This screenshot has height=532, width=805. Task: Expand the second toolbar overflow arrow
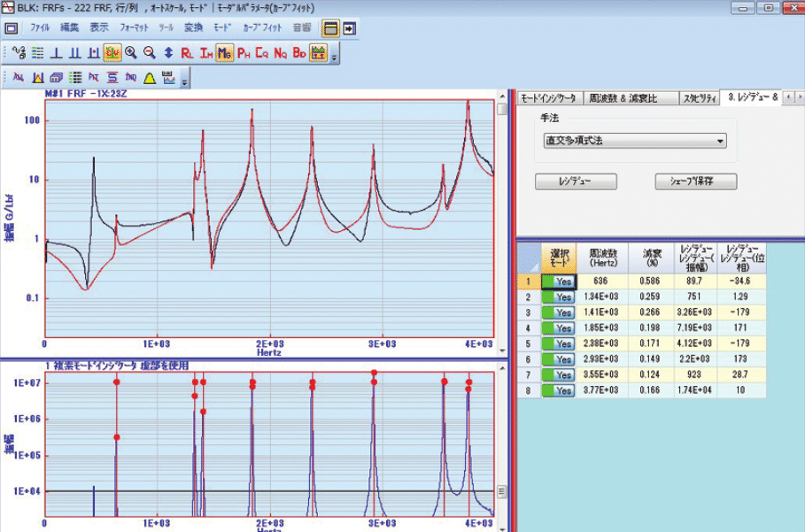pyautogui.click(x=184, y=81)
